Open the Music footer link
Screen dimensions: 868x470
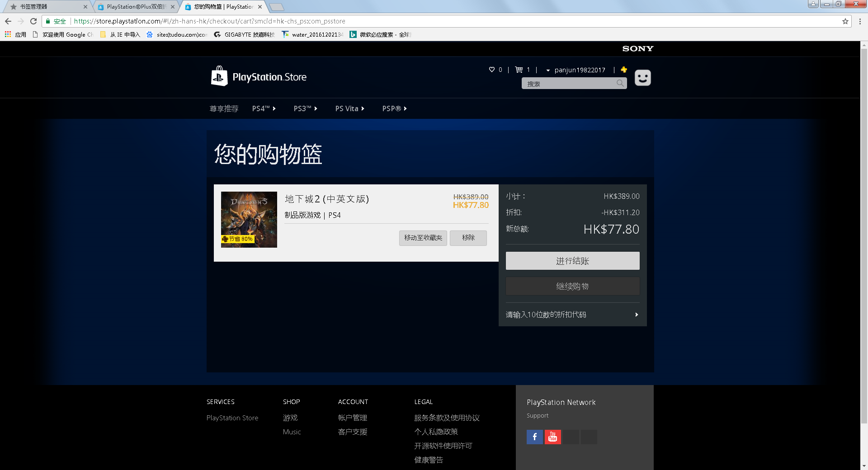(292, 432)
